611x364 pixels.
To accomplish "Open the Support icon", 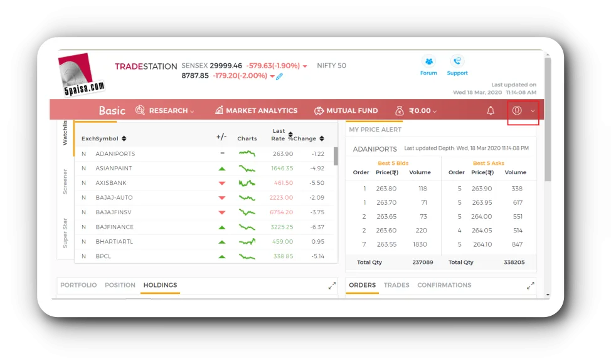I will point(457,61).
